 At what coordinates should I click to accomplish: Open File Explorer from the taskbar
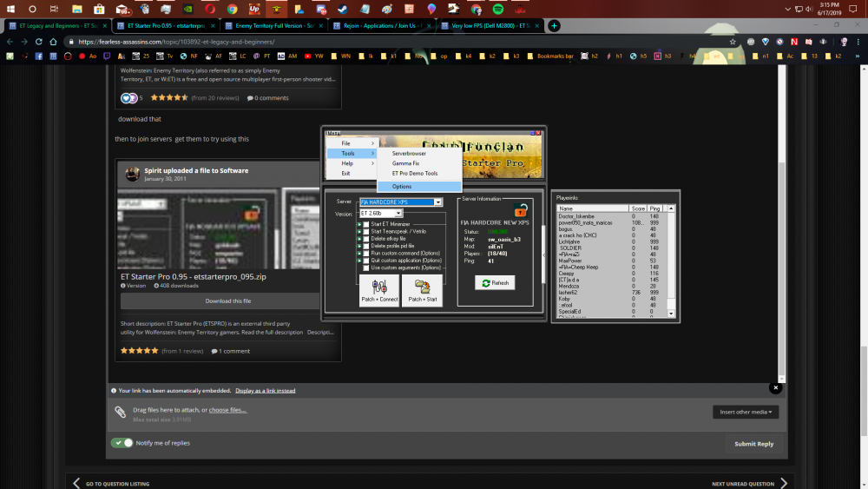pyautogui.click(x=77, y=9)
